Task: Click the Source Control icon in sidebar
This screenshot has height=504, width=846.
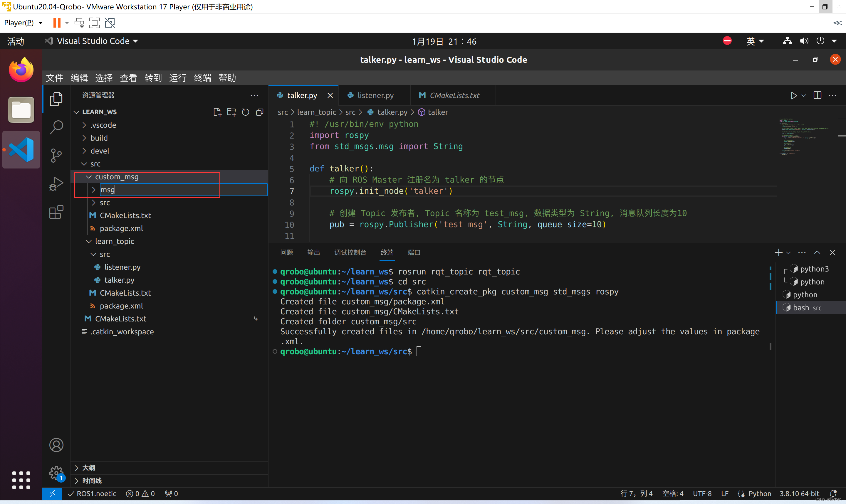Action: pos(56,154)
